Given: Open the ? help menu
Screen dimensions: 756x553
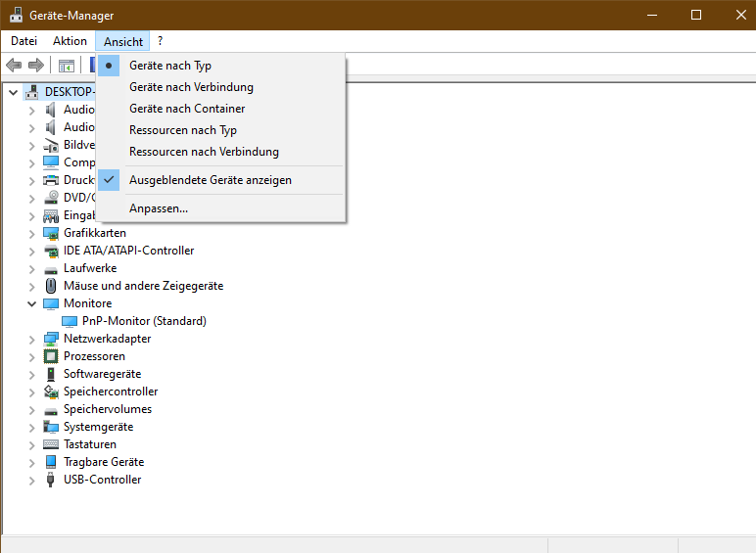Looking at the screenshot, I should pos(160,41).
